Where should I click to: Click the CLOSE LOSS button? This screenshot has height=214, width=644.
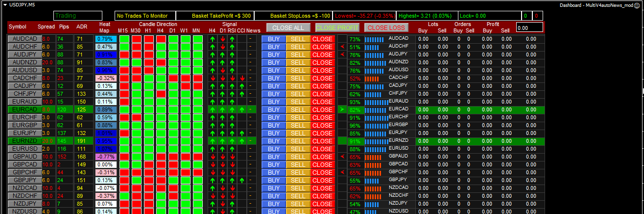pos(386,27)
